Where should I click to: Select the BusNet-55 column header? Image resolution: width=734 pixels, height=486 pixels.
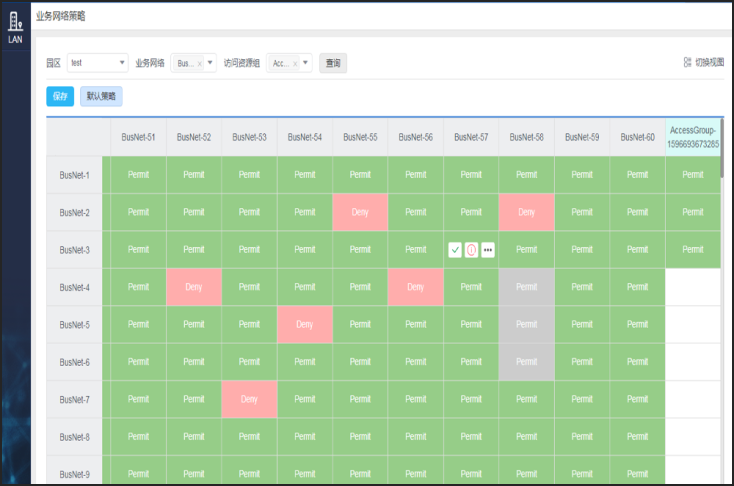point(360,137)
